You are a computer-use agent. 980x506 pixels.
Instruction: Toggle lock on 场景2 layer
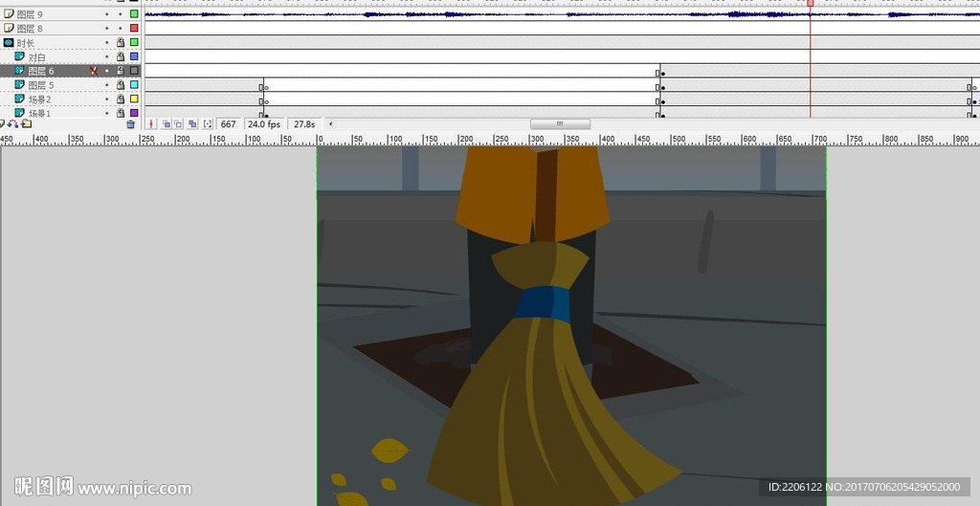[121, 99]
